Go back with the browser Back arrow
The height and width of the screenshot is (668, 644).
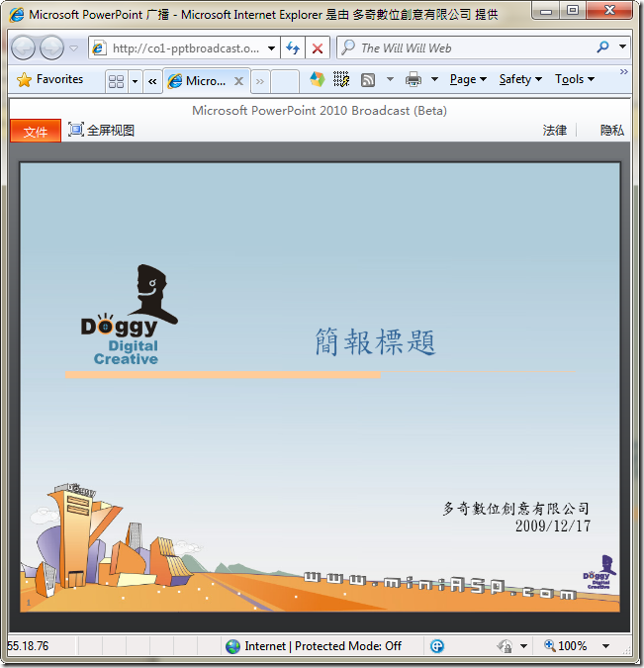pos(23,48)
